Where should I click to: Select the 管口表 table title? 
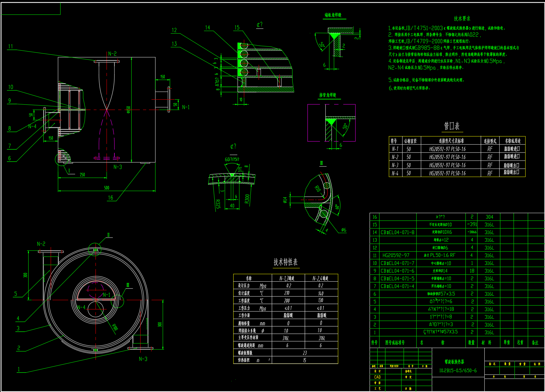(x=452, y=126)
